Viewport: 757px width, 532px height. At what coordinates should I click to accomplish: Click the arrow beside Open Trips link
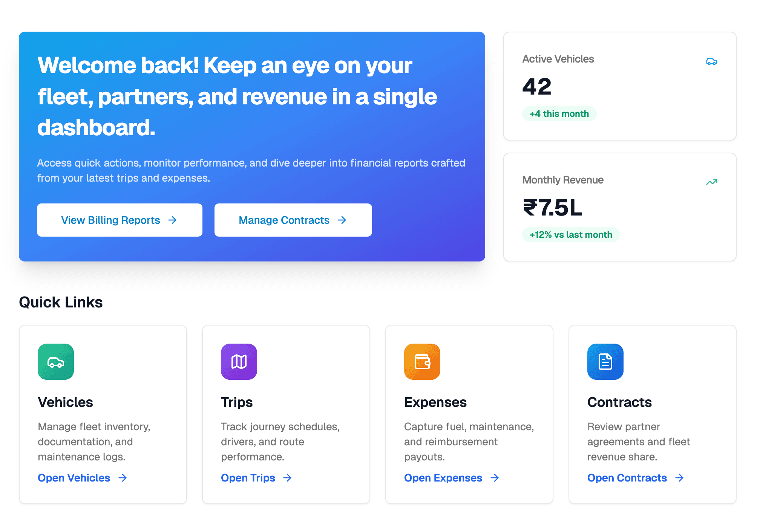coord(287,478)
